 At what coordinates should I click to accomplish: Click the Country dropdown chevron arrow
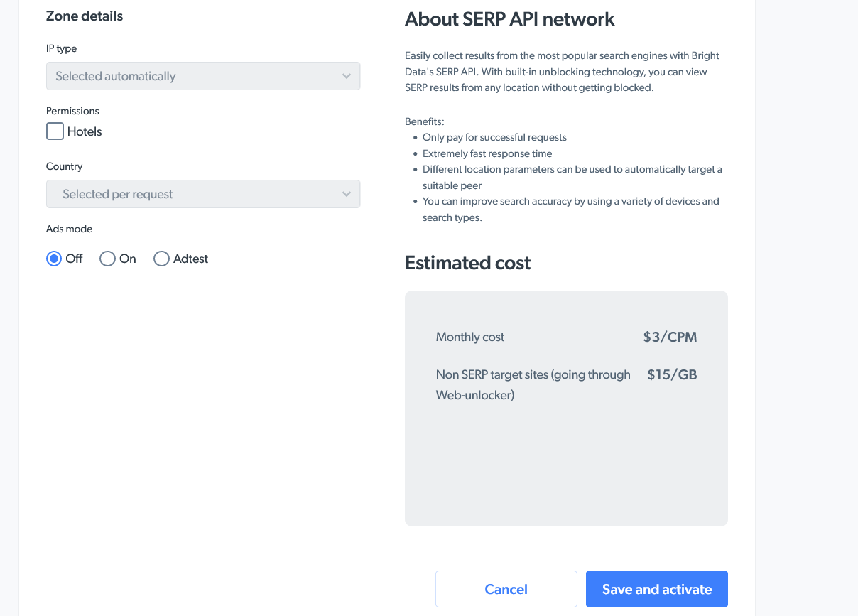coord(347,194)
